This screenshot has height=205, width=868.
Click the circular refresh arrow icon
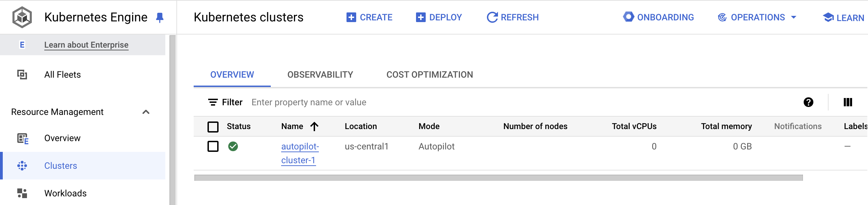[492, 17]
